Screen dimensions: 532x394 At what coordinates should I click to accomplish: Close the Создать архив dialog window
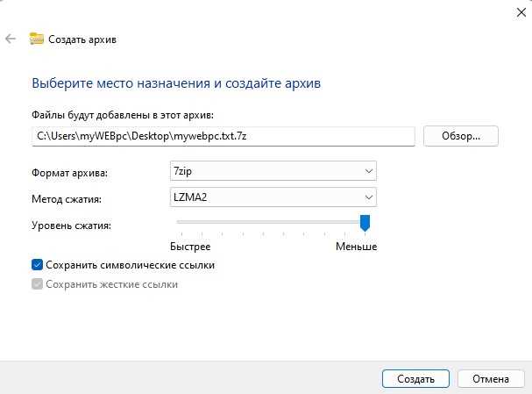point(521,12)
